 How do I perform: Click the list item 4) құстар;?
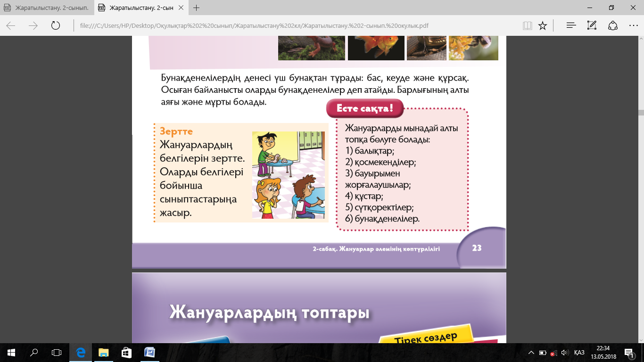(x=364, y=196)
